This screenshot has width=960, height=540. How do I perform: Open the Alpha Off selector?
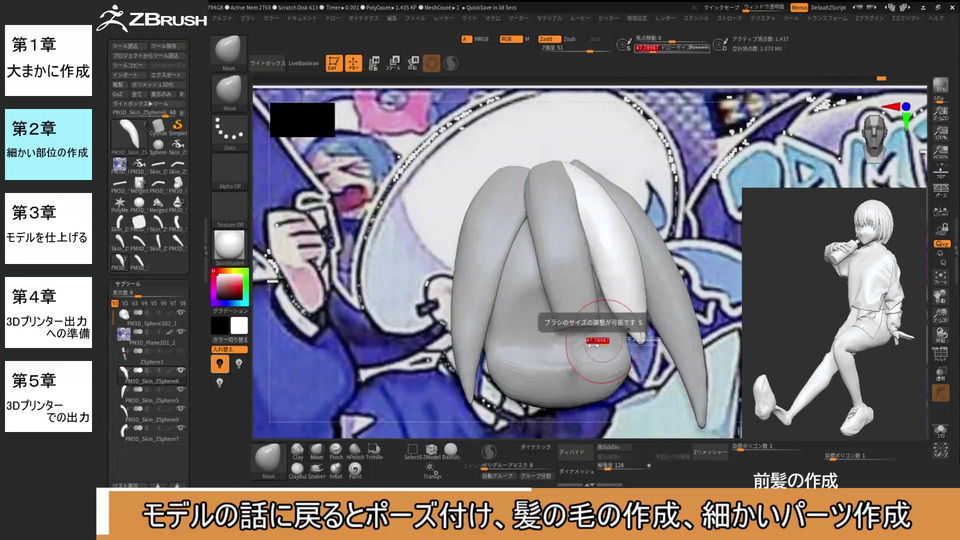[x=229, y=171]
